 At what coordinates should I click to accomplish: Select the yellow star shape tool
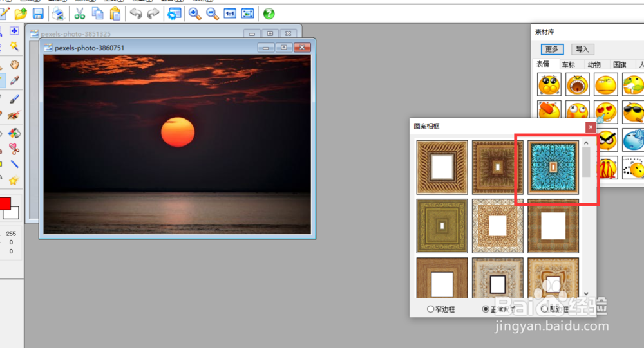14,180
